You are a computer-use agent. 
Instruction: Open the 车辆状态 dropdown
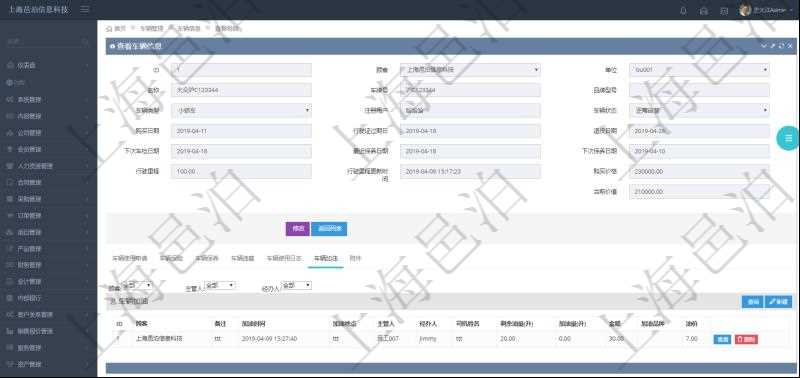pyautogui.click(x=699, y=110)
